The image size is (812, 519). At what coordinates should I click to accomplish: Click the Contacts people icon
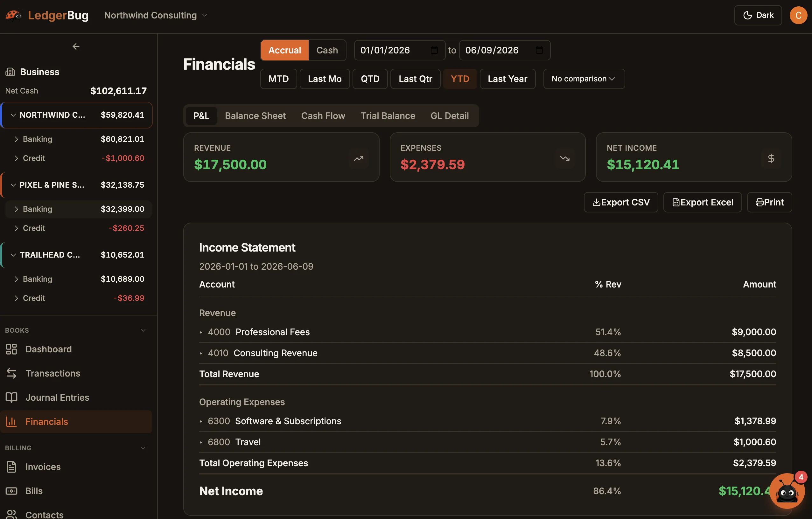(x=11, y=515)
